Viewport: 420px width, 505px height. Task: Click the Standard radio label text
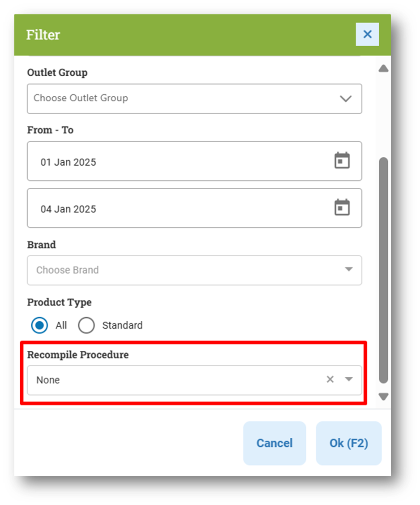coord(122,325)
